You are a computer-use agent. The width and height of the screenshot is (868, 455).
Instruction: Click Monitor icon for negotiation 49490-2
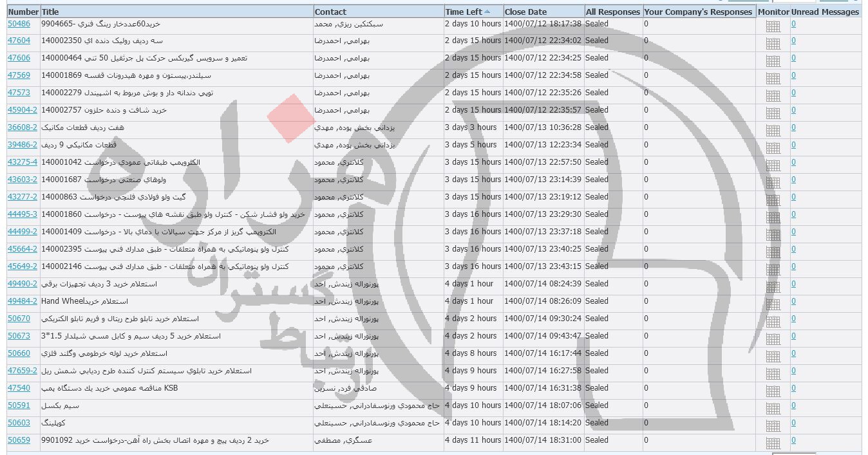coord(773,287)
